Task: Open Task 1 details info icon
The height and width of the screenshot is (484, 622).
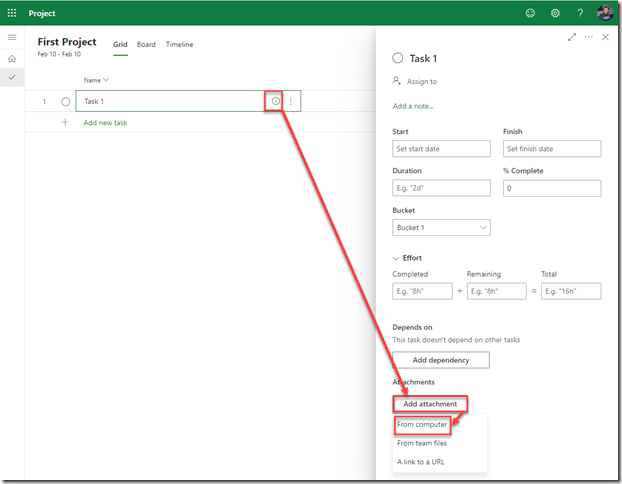Action: [x=275, y=101]
